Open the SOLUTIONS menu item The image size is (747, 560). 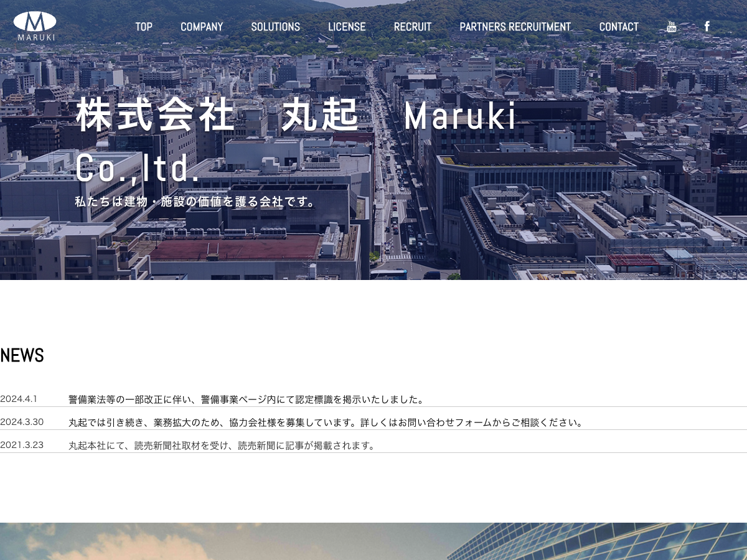coord(276,27)
